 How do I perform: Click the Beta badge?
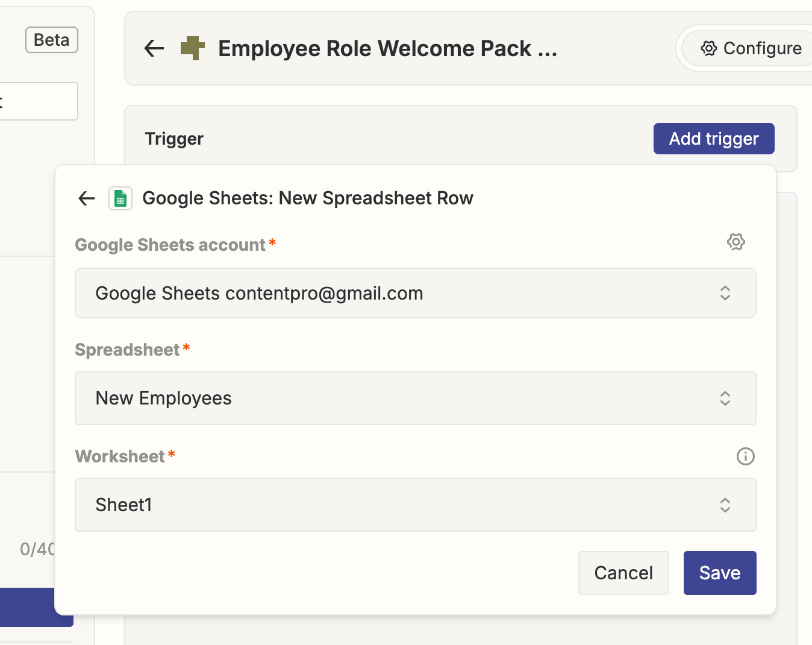click(x=52, y=40)
